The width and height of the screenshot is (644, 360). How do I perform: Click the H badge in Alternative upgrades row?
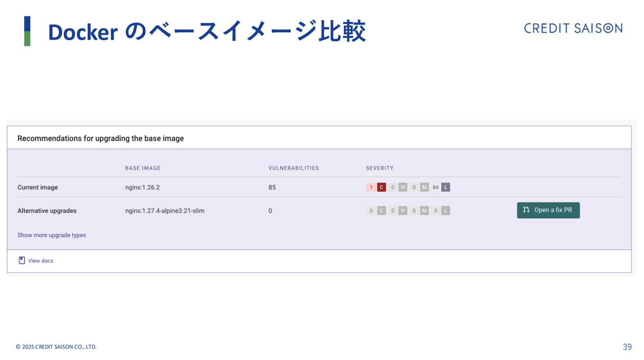(x=403, y=211)
